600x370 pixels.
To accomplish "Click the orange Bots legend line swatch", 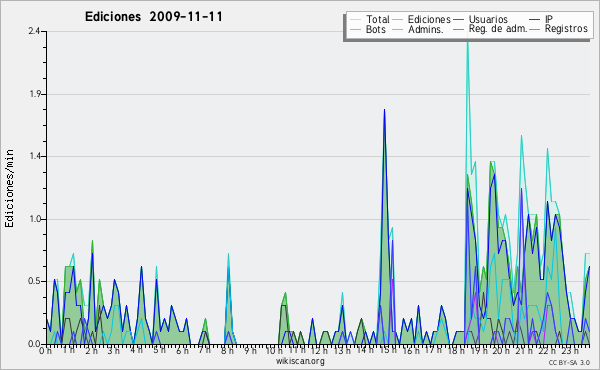I will pyautogui.click(x=355, y=29).
